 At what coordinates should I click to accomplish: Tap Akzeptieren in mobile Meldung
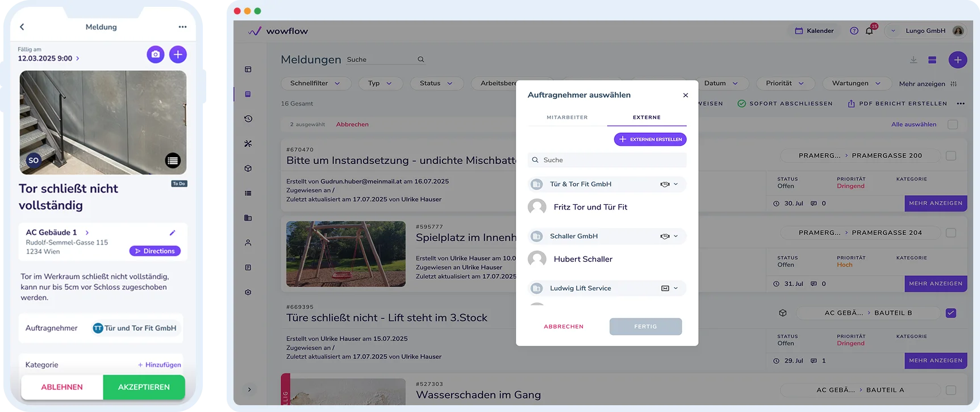click(x=144, y=387)
